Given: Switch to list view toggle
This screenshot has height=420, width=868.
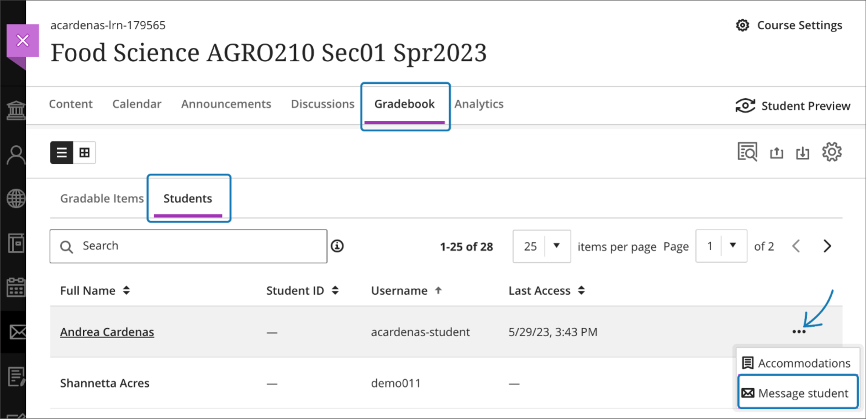Looking at the screenshot, I should pyautogui.click(x=62, y=153).
